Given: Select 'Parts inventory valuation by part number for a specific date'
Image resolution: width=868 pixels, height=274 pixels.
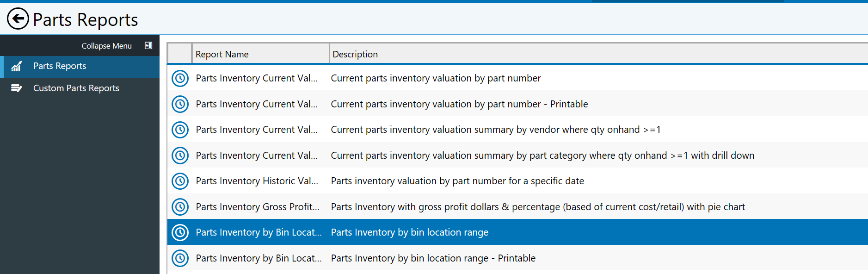Looking at the screenshot, I should [x=457, y=181].
